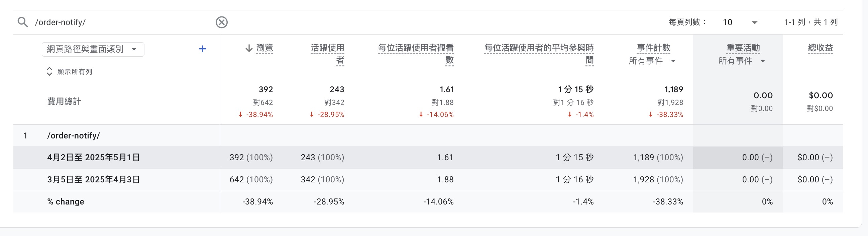Select the 4月2日至 2025年5月1日 date row
Viewport: 868px width, 236px height.
[93, 158]
